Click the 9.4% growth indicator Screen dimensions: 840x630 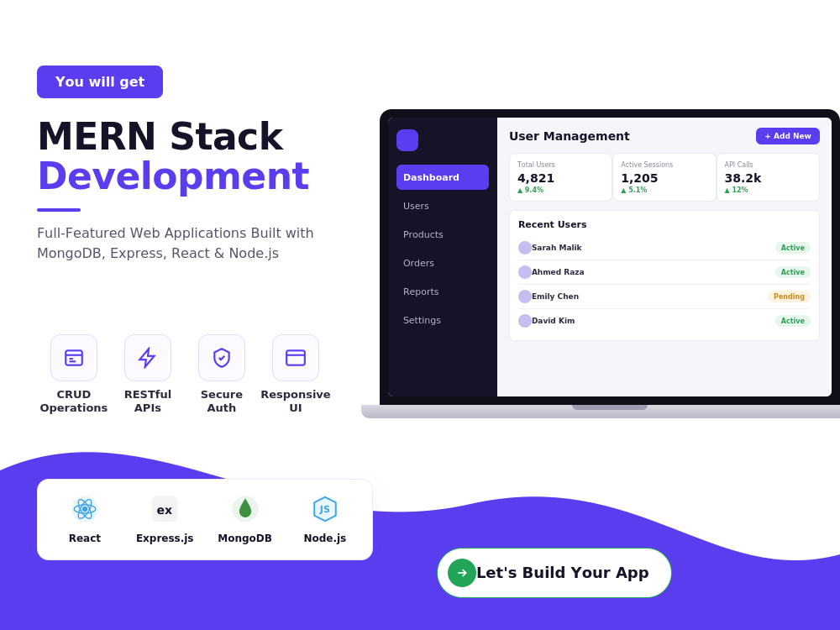(530, 190)
